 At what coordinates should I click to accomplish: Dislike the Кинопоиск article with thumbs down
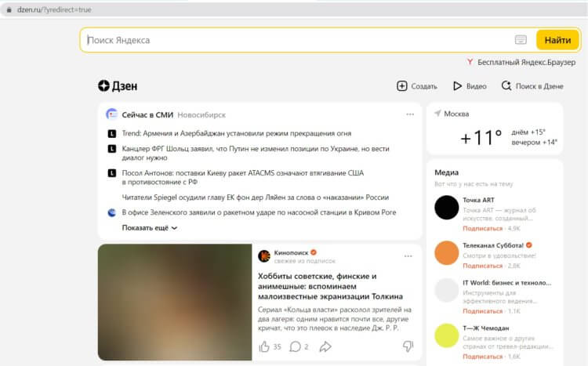(x=408, y=346)
